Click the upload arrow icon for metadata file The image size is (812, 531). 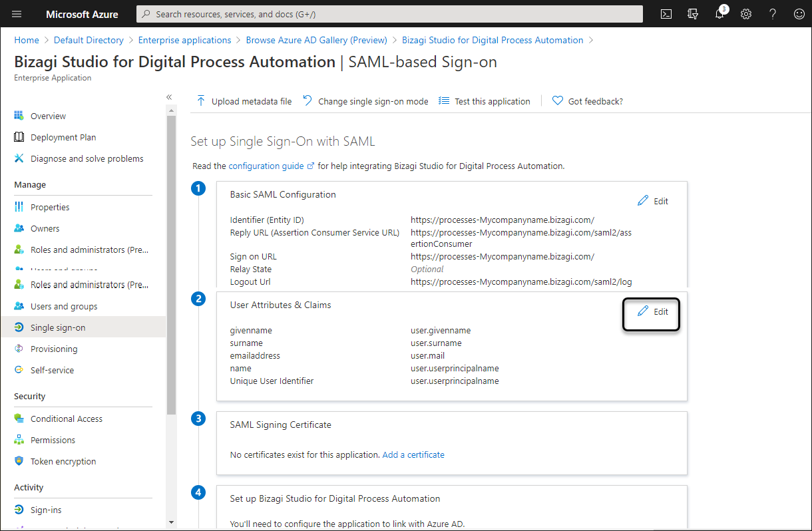coord(201,101)
